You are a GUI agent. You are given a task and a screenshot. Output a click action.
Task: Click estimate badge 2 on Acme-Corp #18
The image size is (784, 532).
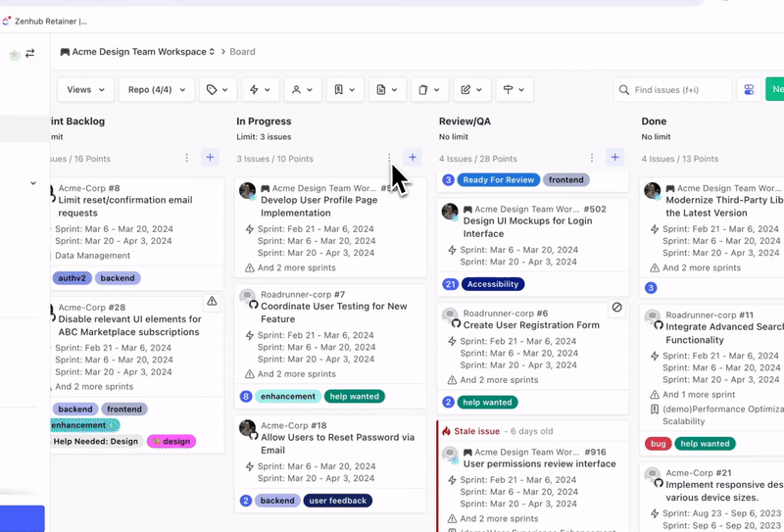[x=246, y=501]
